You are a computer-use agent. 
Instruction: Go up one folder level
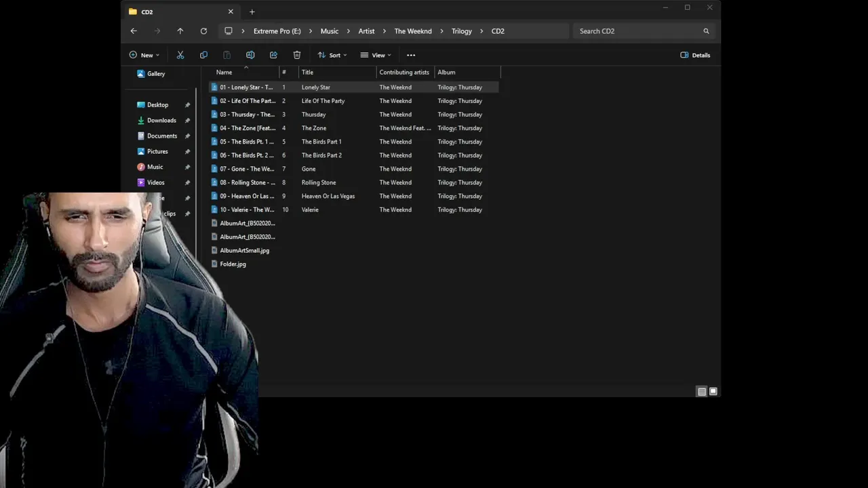[180, 31]
